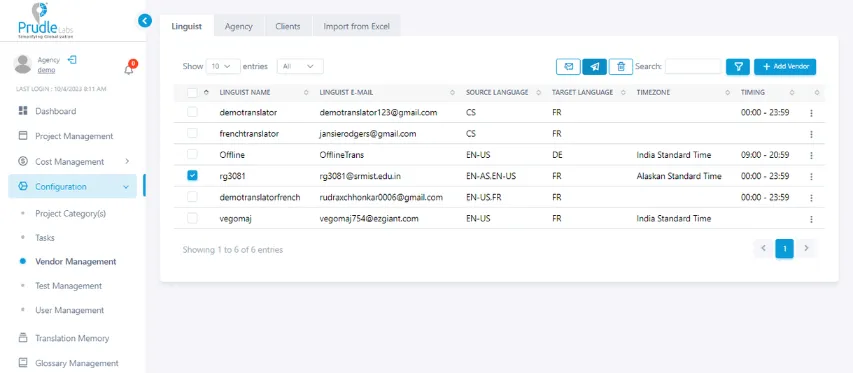Click the demo username link
The width and height of the screenshot is (853, 373).
click(x=46, y=70)
